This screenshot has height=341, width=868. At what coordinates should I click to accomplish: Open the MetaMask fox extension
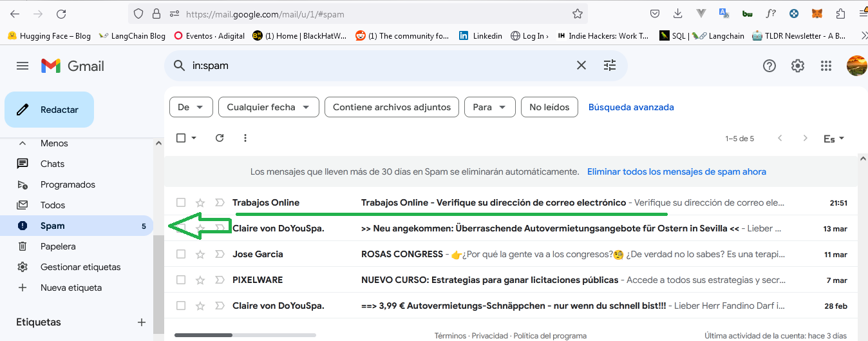817,14
